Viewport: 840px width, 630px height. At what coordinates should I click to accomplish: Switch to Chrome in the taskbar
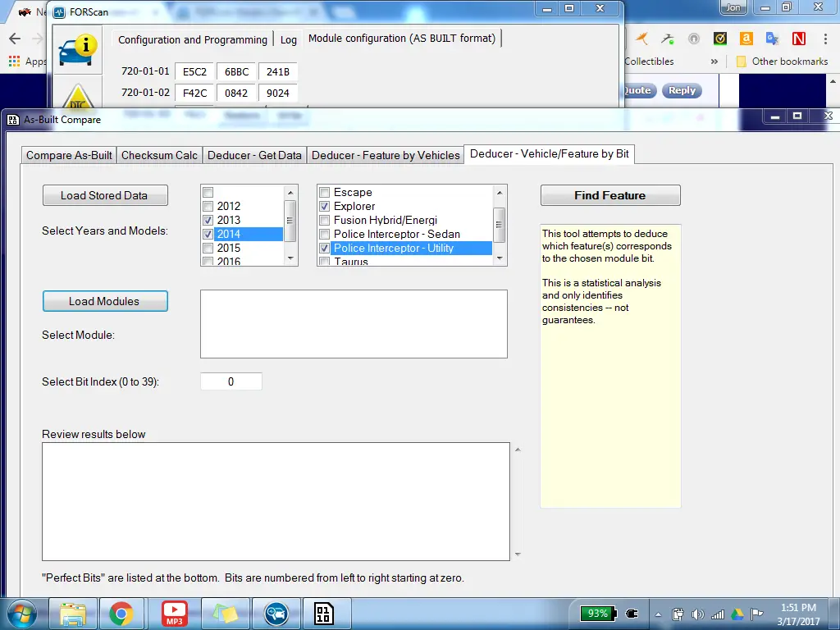pos(121,614)
